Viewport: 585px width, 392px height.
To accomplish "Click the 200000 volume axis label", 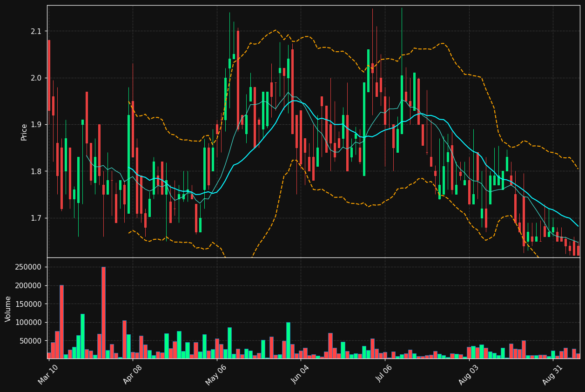I will pyautogui.click(x=28, y=285).
